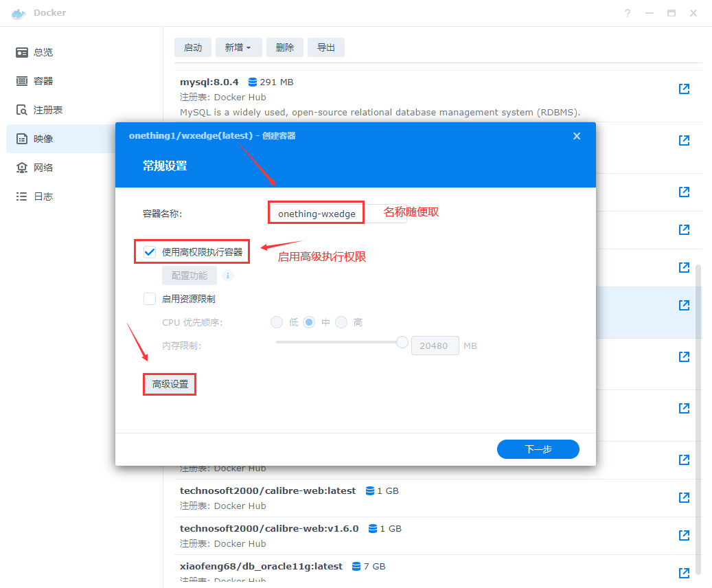Click the 日志 sidebar log icon
The height and width of the screenshot is (588, 712).
tap(22, 196)
